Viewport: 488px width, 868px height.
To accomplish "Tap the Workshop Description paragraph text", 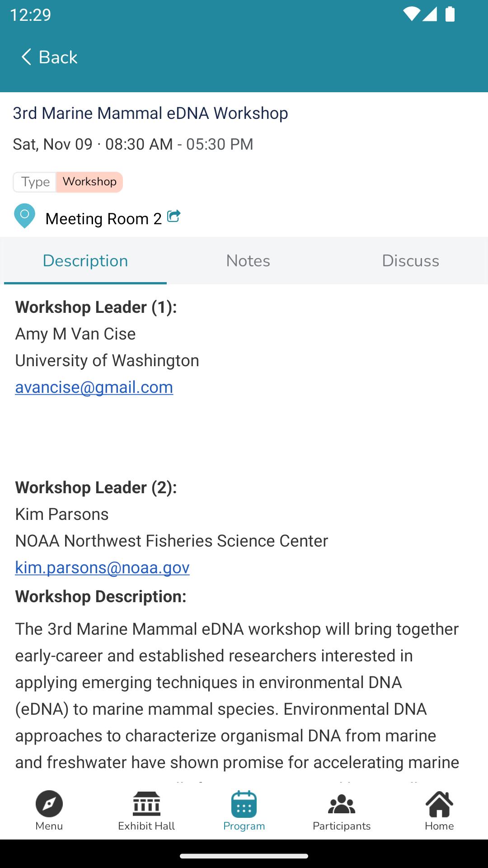I will (237, 696).
